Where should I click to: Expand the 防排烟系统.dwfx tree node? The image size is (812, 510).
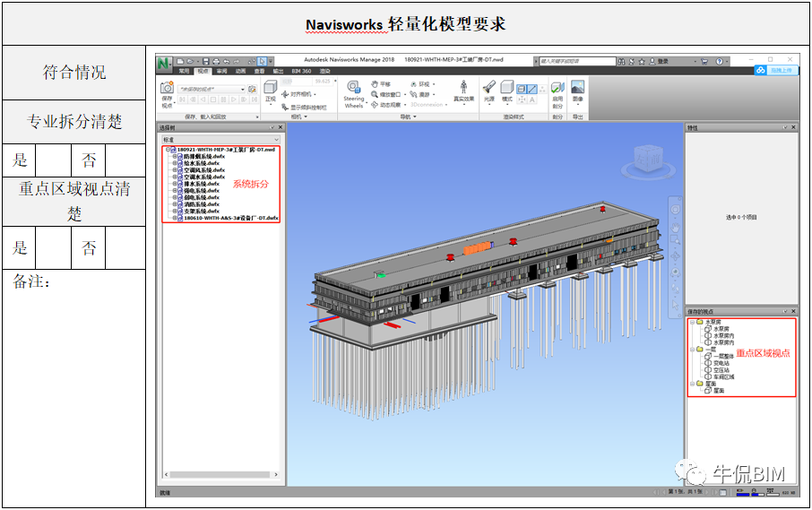(x=175, y=156)
